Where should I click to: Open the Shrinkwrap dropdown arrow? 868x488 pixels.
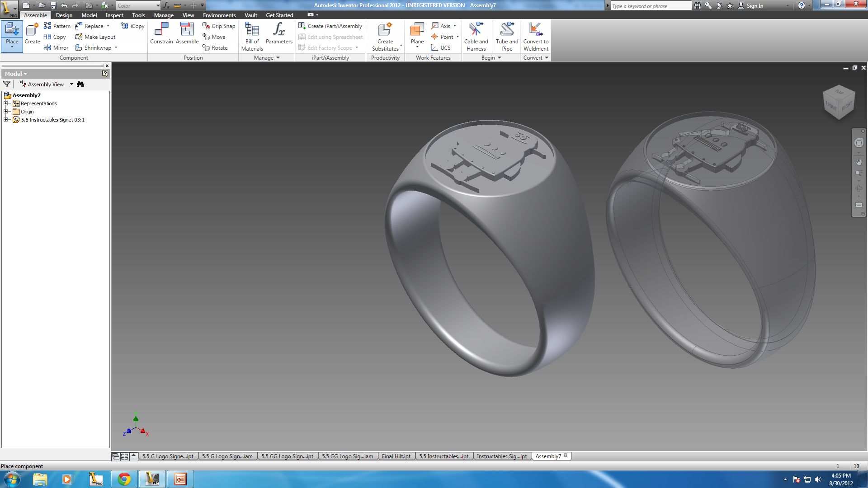(x=116, y=47)
